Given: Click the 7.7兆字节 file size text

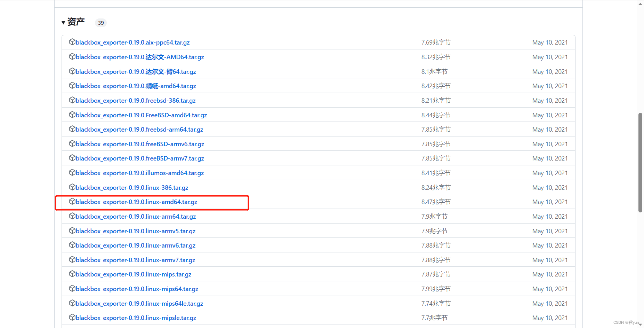Looking at the screenshot, I should 435,318.
